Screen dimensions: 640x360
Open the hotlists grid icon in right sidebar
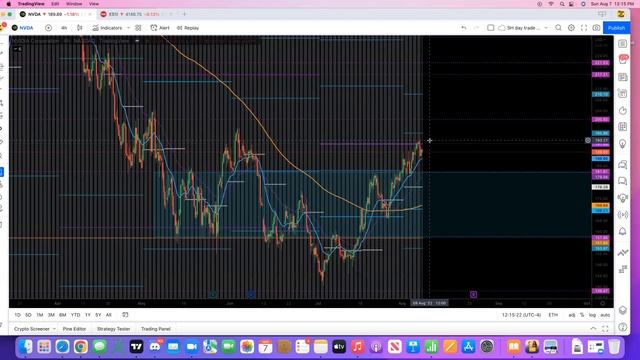point(622,127)
